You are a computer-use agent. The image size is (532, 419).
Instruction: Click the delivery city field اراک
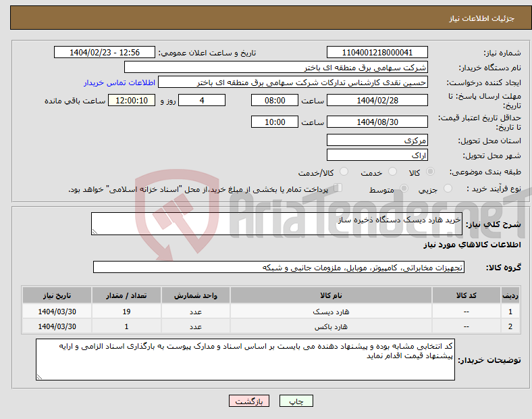[377, 155]
